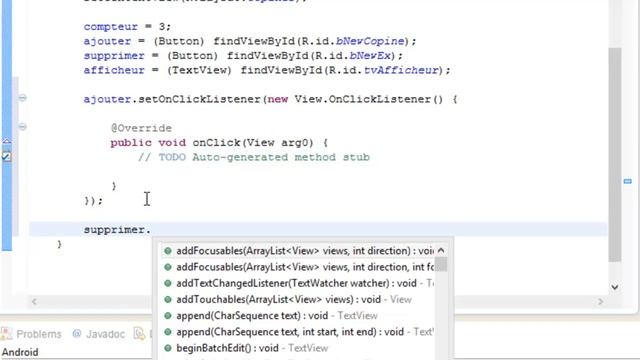The image size is (640, 360).
Task: Click the Javadoc tab @ icon
Action: (x=76, y=334)
